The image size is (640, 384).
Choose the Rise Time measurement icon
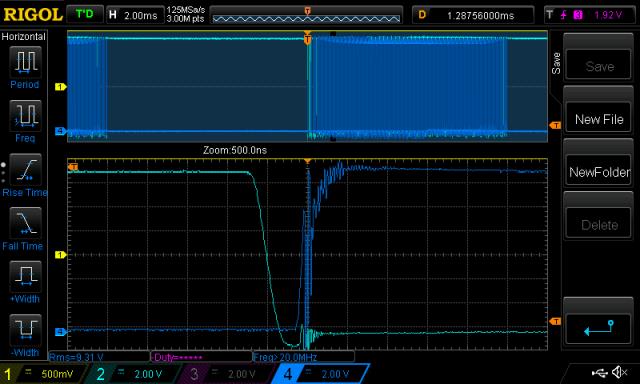click(25, 169)
